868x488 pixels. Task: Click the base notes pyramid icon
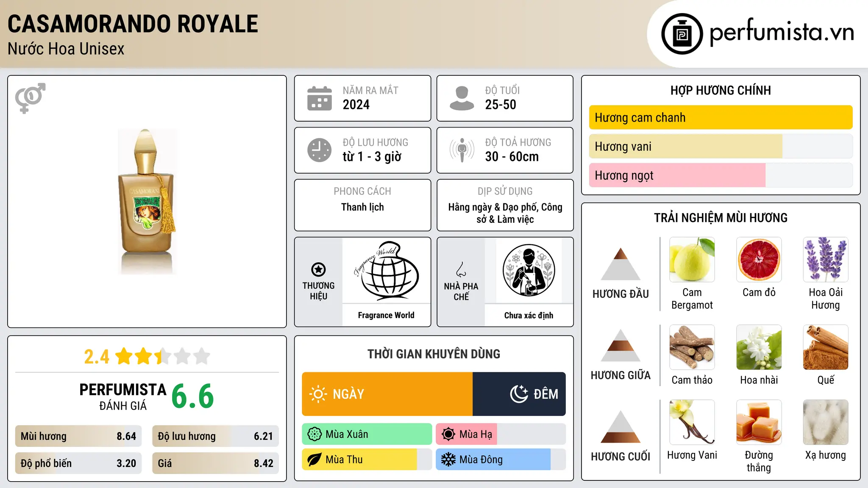[x=620, y=427]
